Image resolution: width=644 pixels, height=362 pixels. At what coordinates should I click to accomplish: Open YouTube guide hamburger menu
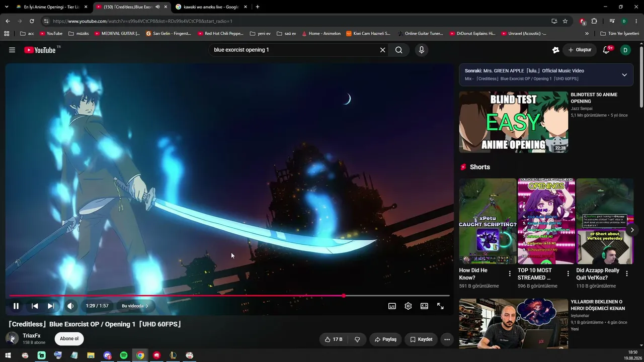[x=12, y=50]
